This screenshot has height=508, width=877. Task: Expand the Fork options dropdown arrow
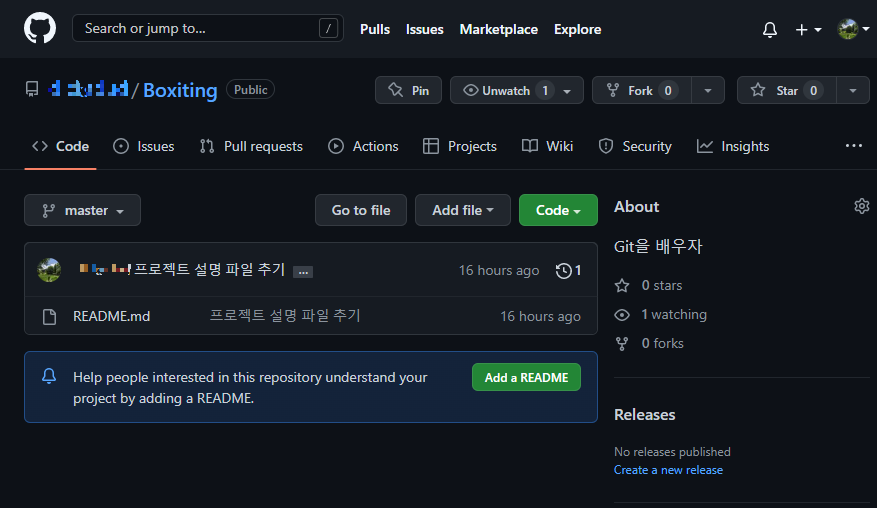[x=708, y=90]
